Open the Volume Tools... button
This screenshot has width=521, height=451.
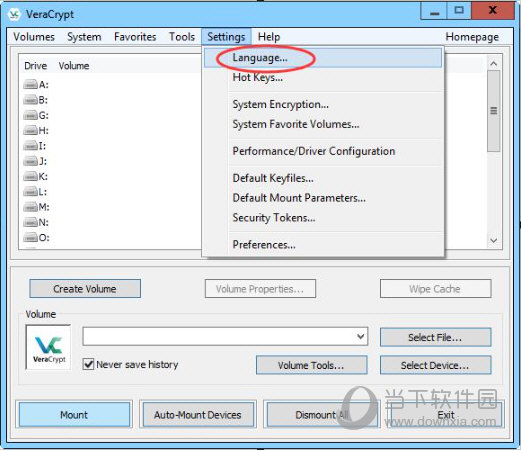click(312, 365)
